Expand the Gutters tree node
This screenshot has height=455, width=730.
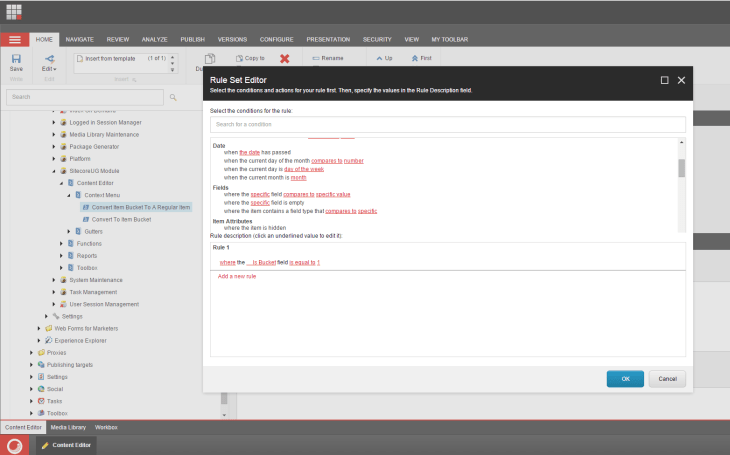coord(68,231)
